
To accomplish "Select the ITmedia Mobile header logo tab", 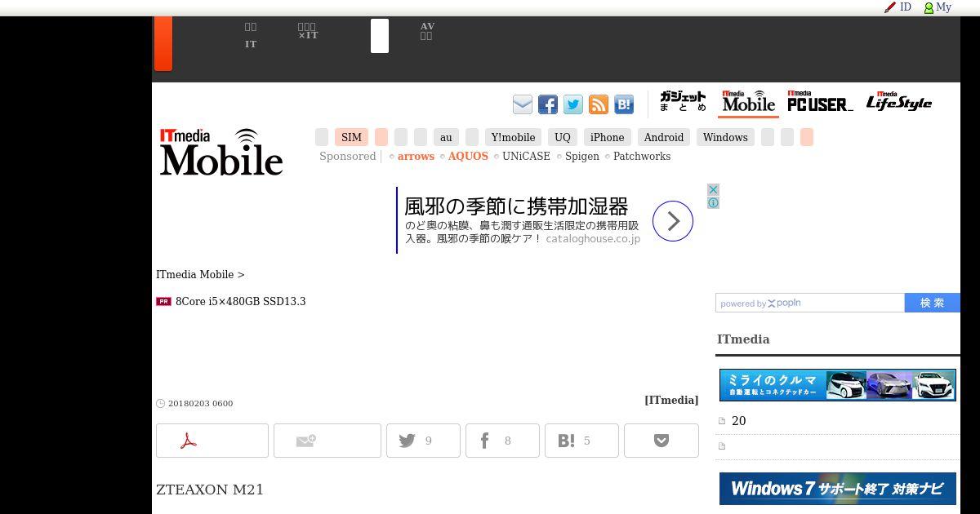I will [748, 102].
